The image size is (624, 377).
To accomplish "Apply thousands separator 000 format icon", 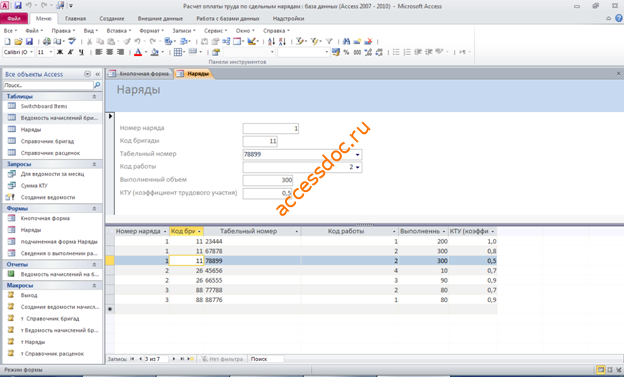I will 357,52.
